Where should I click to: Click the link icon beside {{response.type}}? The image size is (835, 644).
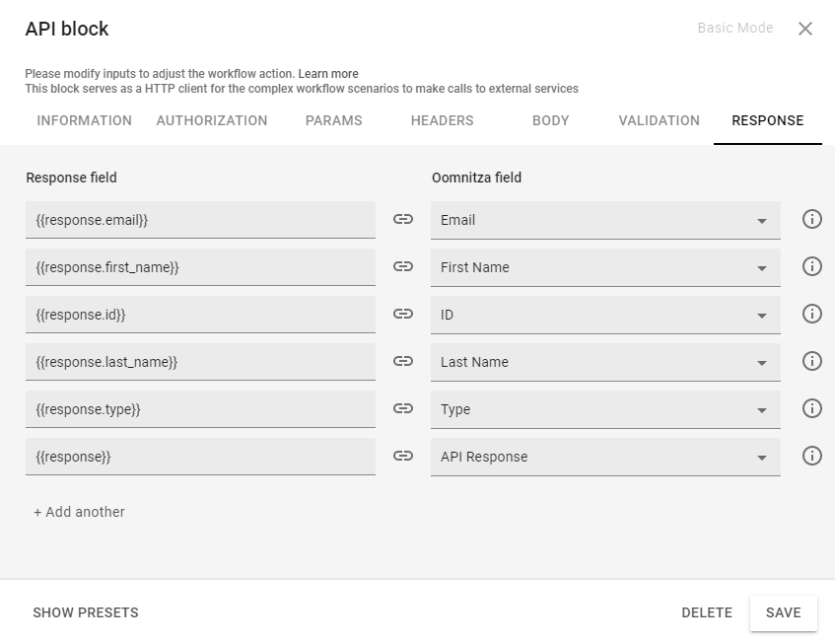click(x=403, y=408)
